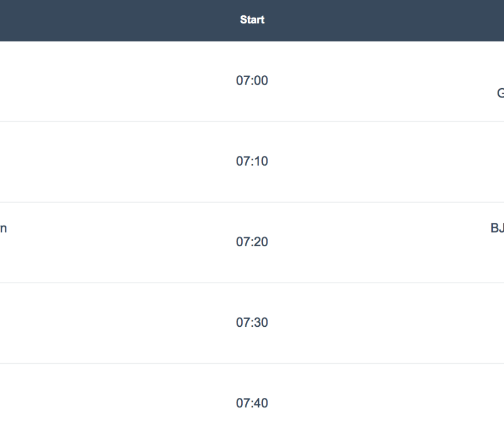504x442 pixels.
Task: Click the partial text BJ
Action: click(498, 228)
